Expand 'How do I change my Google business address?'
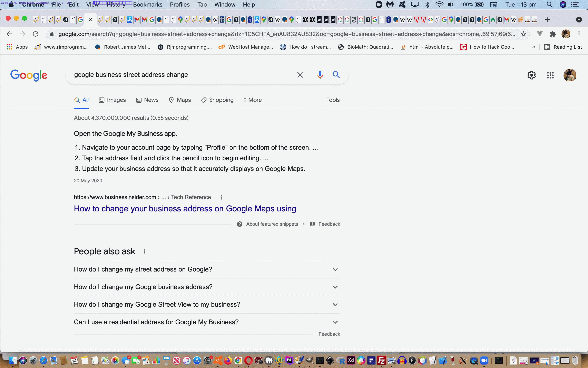The width and height of the screenshot is (588, 368). pos(207,287)
